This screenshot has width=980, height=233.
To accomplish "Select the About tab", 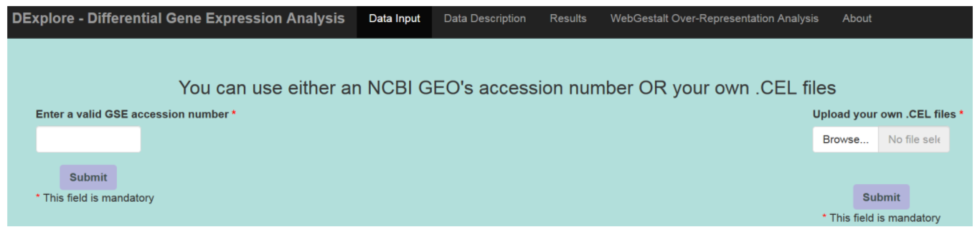I will point(856,18).
